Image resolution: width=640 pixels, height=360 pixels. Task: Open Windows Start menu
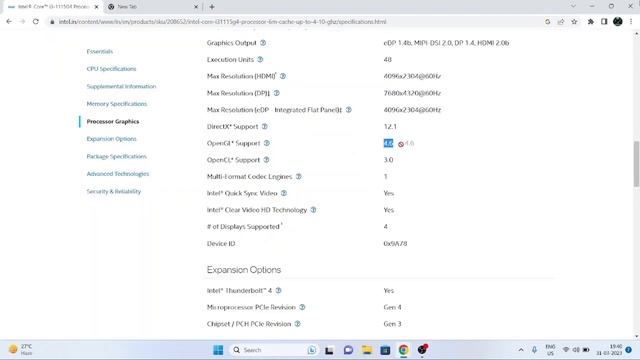pyautogui.click(x=218, y=350)
